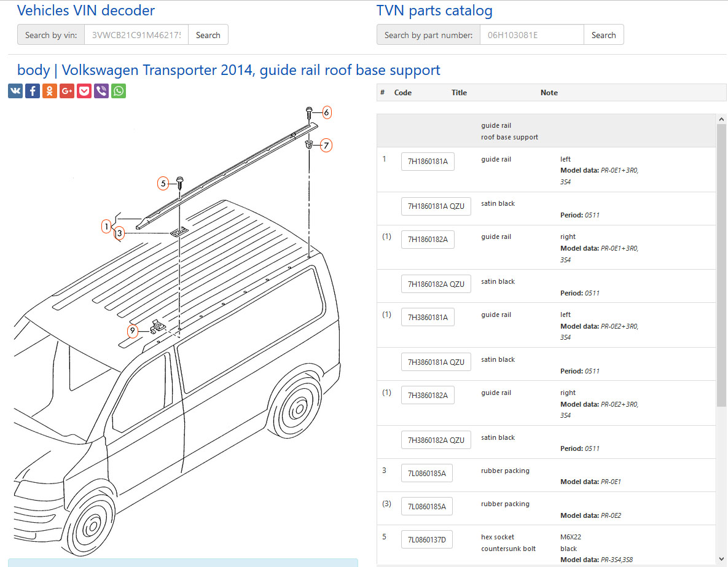Click the Search button for part number
The image size is (728, 567).
pyautogui.click(x=603, y=35)
